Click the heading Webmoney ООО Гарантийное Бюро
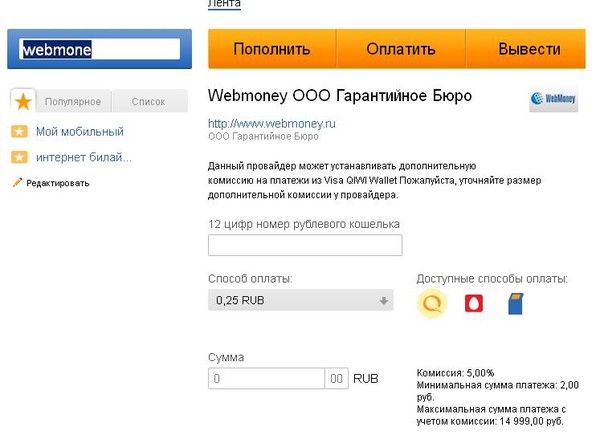This screenshot has height=435, width=600. (x=340, y=96)
